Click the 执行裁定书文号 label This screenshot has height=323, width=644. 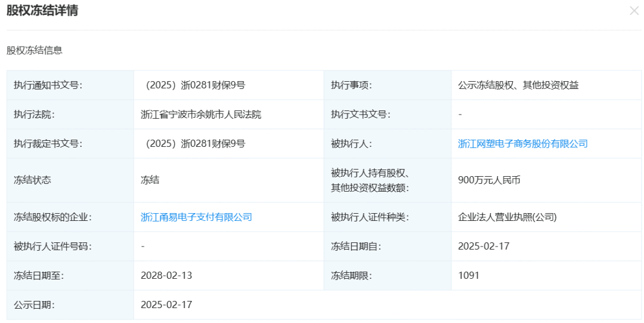[48, 144]
